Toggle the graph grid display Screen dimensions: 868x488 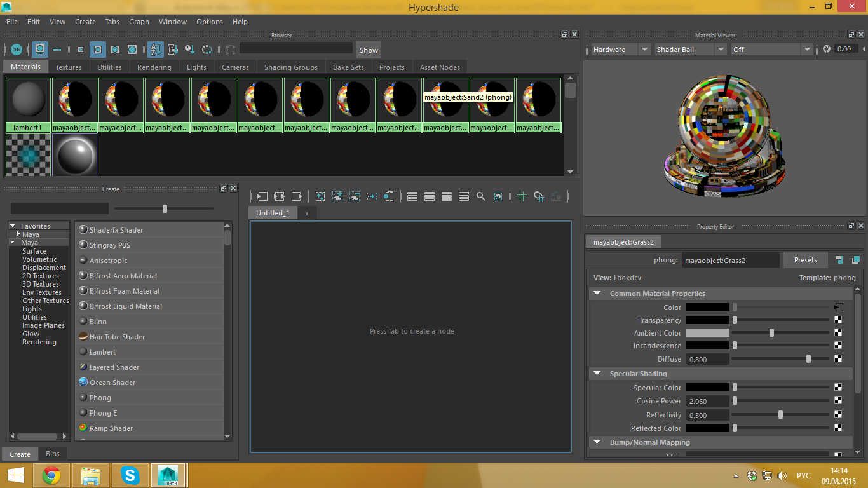[522, 196]
